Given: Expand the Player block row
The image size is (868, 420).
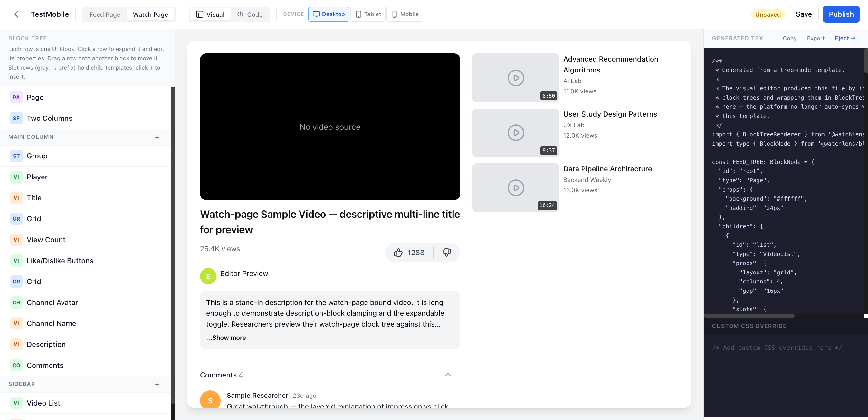Looking at the screenshot, I should pos(86,177).
